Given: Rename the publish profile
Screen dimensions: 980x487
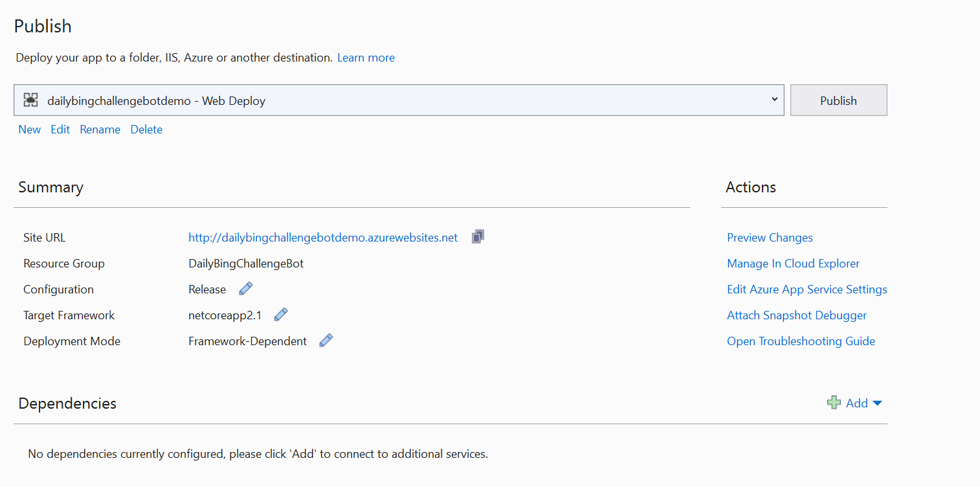Looking at the screenshot, I should pos(100,130).
